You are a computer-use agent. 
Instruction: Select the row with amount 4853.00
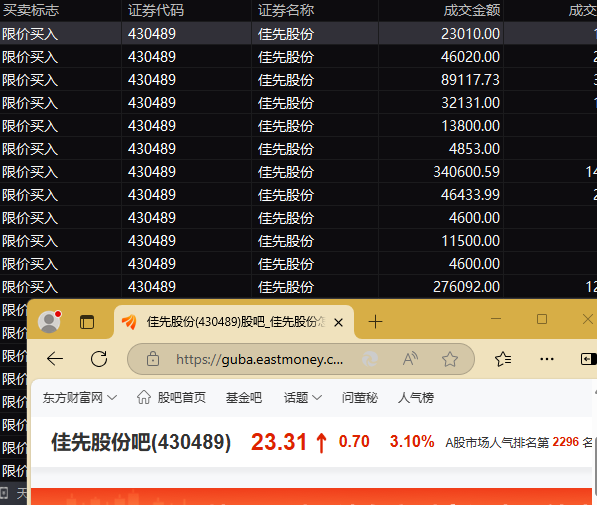[298, 149]
